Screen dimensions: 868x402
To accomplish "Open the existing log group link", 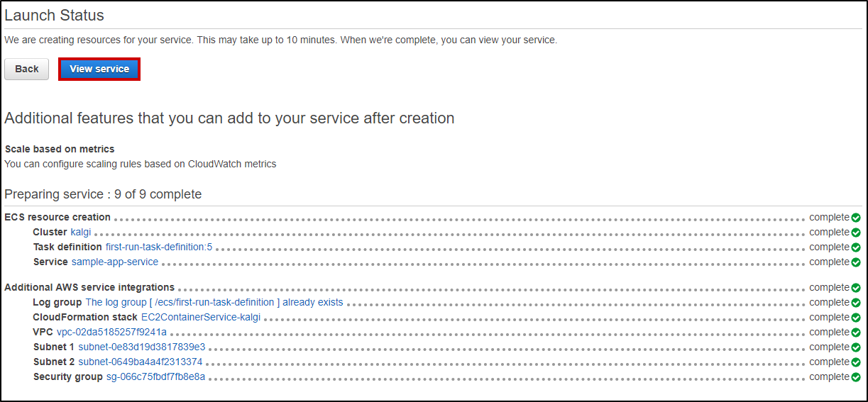I will point(214,303).
